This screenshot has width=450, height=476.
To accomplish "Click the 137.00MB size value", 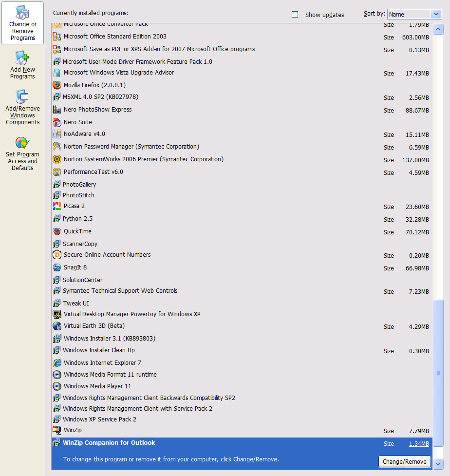I will click(415, 160).
